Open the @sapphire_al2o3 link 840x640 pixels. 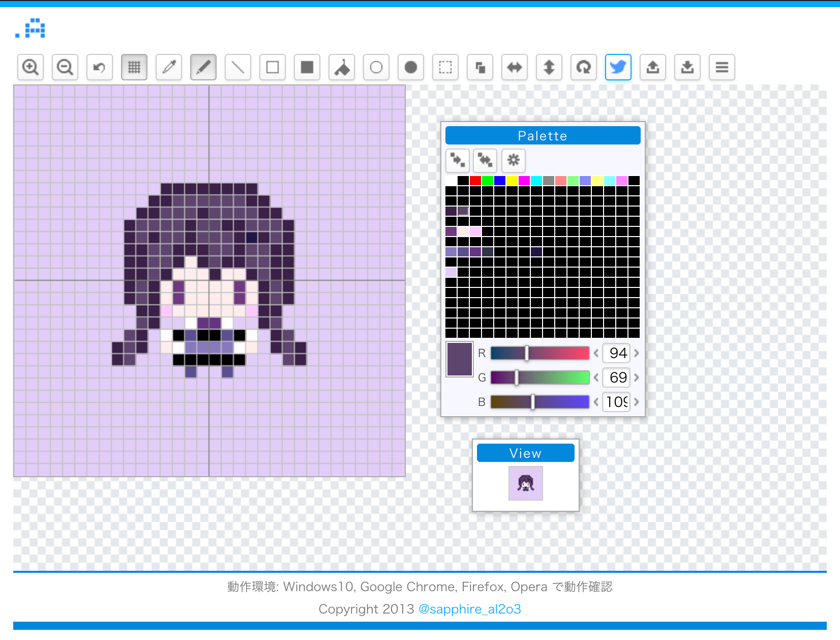tap(469, 609)
